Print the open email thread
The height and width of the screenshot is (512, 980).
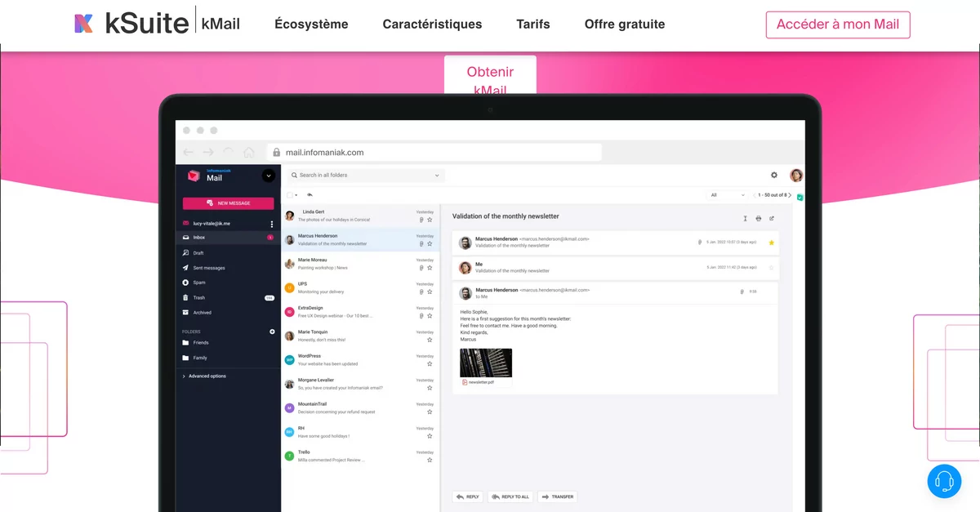(x=759, y=218)
